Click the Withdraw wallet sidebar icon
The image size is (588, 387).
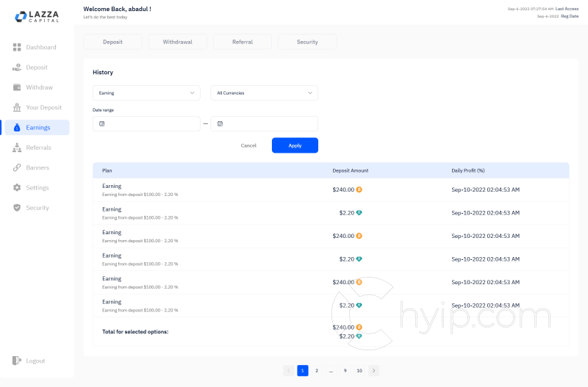pos(17,87)
